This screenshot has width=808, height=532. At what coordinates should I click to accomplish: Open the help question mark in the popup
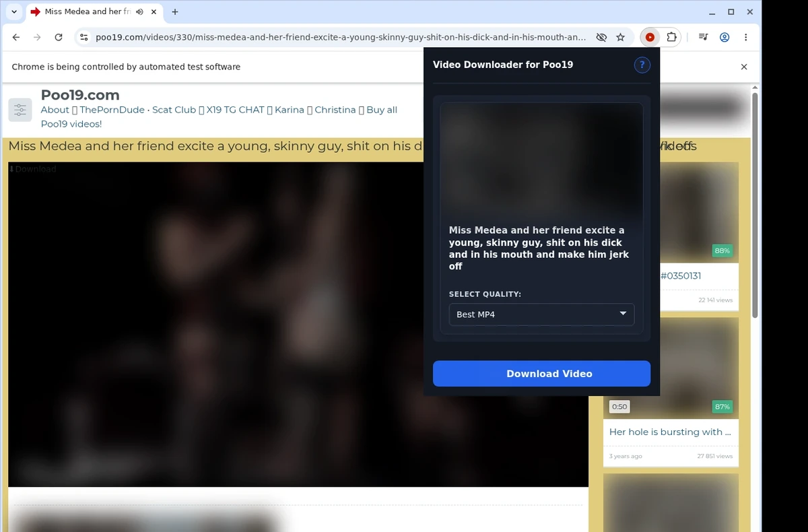[642, 65]
